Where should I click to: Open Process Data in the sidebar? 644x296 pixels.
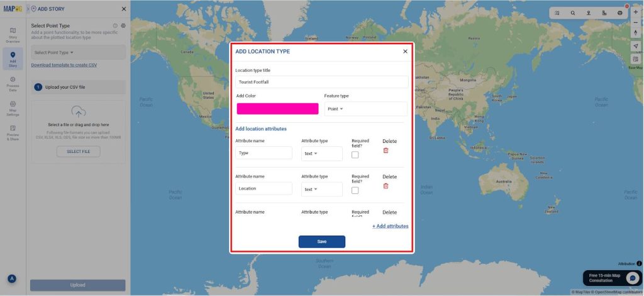point(13,83)
